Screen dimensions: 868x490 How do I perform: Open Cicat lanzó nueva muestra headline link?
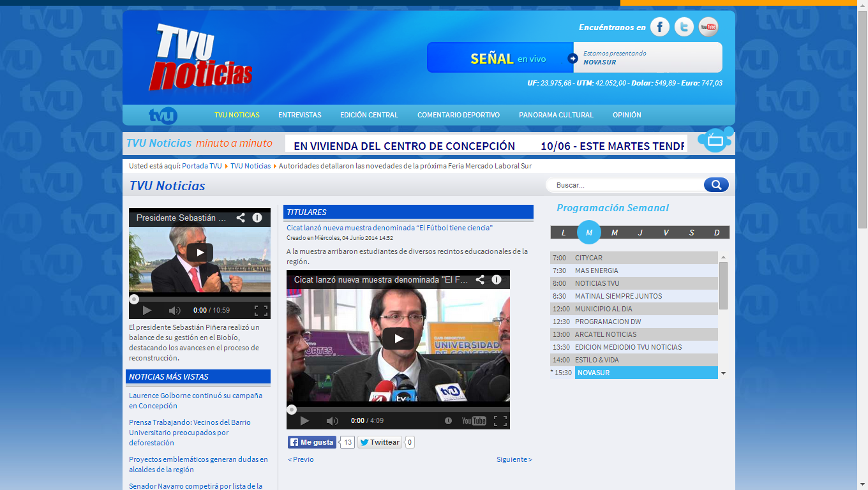point(389,228)
